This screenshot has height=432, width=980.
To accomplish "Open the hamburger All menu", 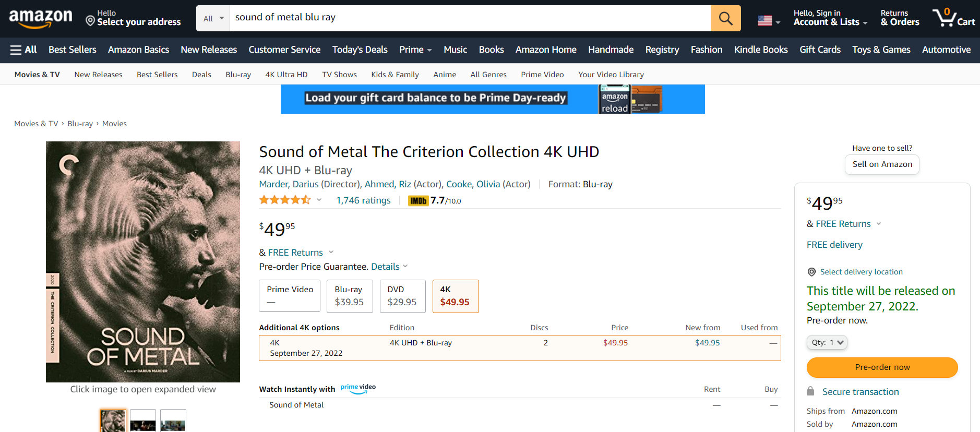I will tap(23, 50).
